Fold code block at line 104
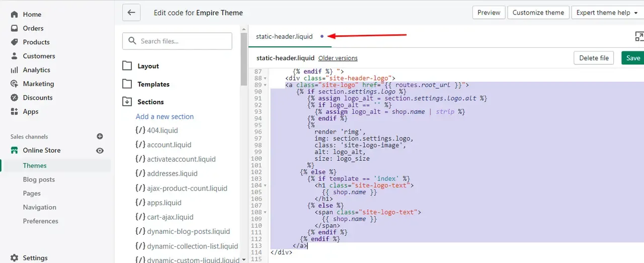 click(x=265, y=185)
